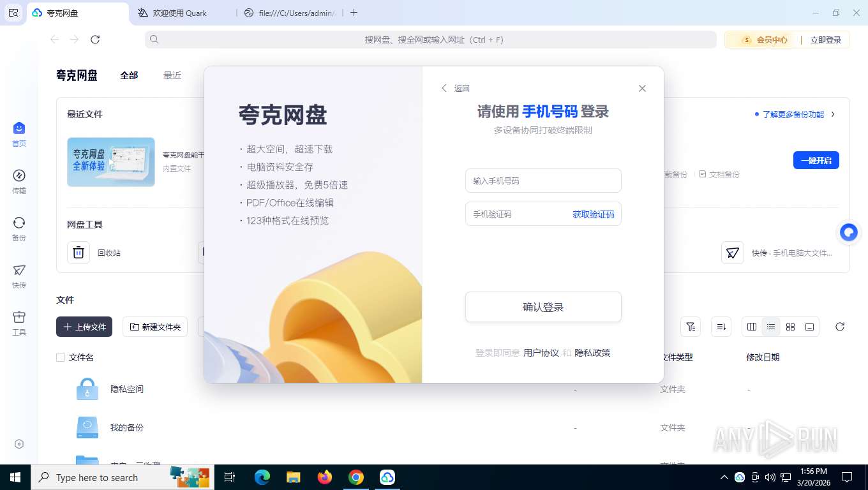Click 返回 back in login dialog

click(456, 89)
